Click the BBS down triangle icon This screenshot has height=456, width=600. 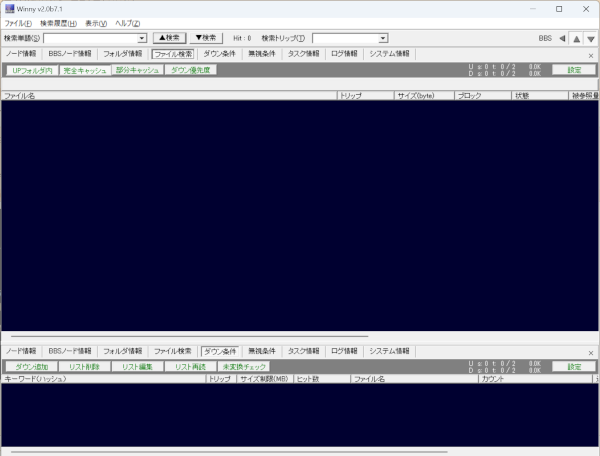click(591, 39)
